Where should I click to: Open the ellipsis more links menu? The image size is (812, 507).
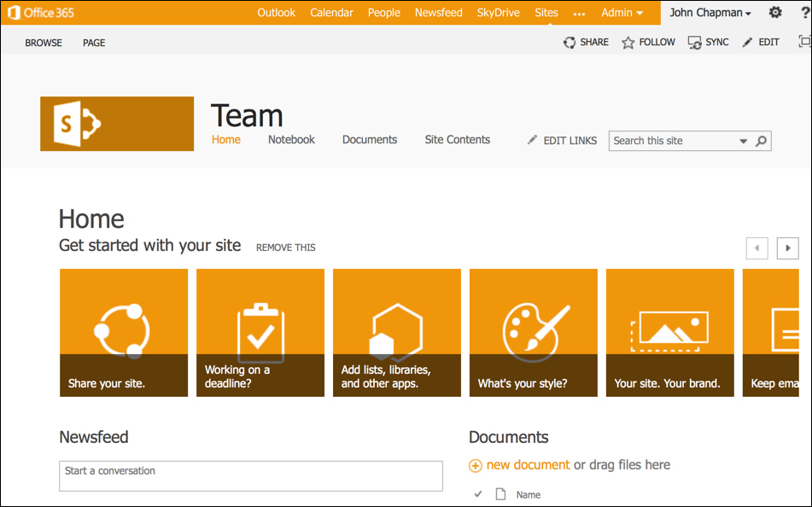pyautogui.click(x=580, y=14)
